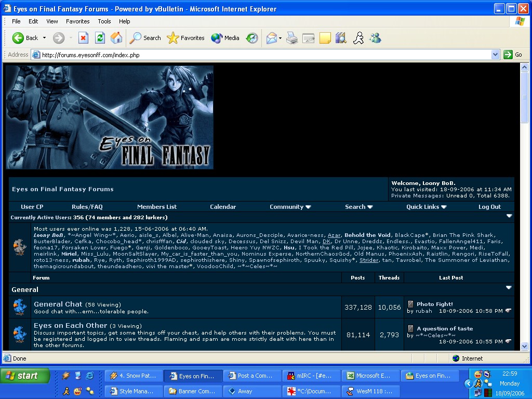Image resolution: width=532 pixels, height=399 pixels.
Task: Open the Members List link
Action: pyautogui.click(x=157, y=207)
